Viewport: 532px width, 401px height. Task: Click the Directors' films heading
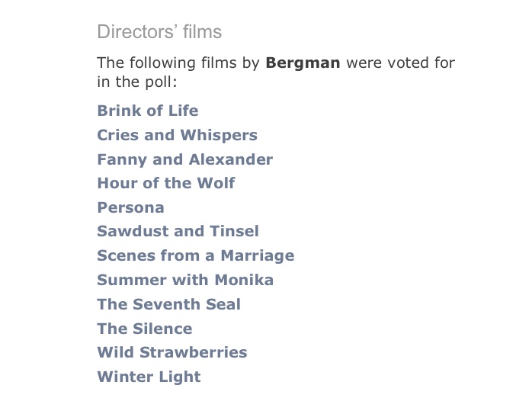159,32
